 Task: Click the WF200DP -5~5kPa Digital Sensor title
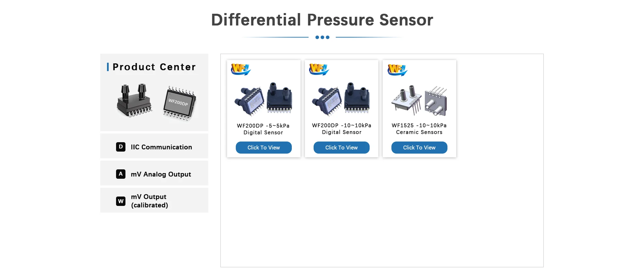(263, 129)
